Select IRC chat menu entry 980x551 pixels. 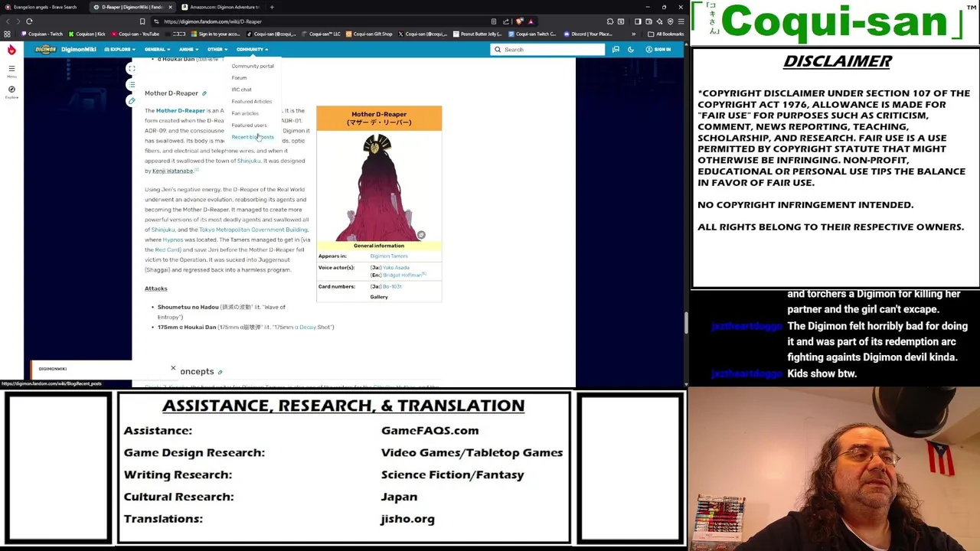tap(241, 90)
